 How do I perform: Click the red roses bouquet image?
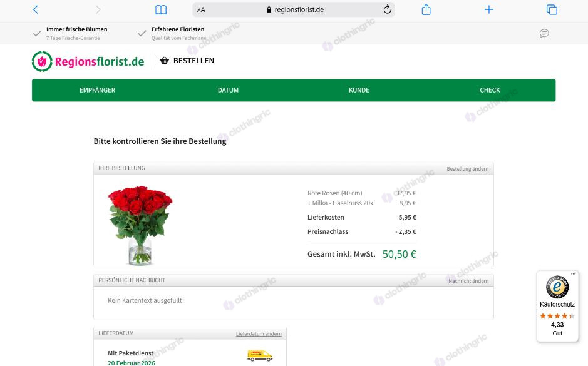pos(140,225)
